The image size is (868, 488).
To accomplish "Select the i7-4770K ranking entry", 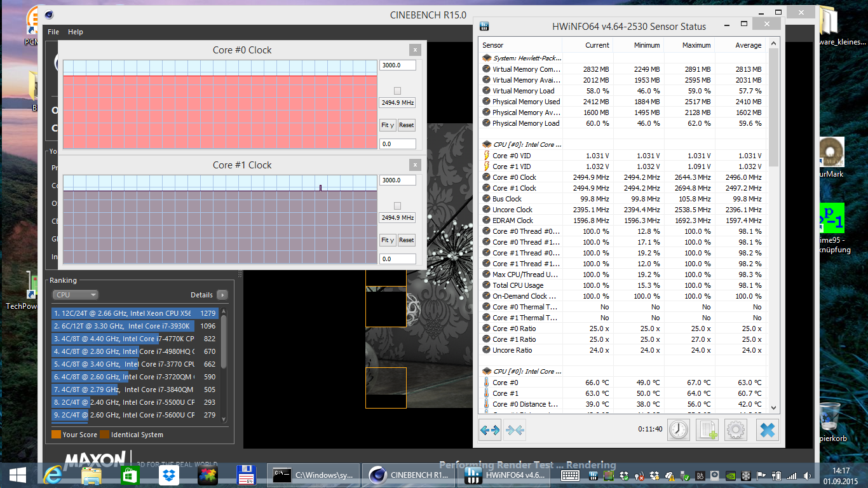I will [135, 339].
